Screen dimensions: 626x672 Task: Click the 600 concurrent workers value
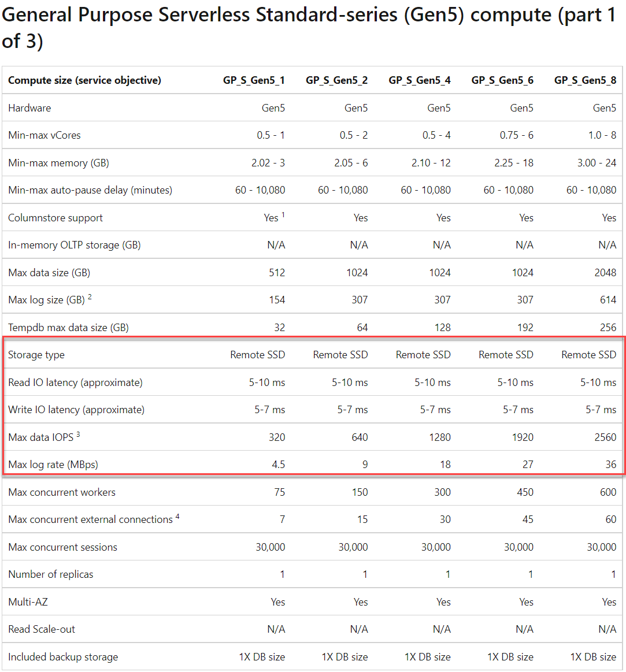(x=608, y=492)
